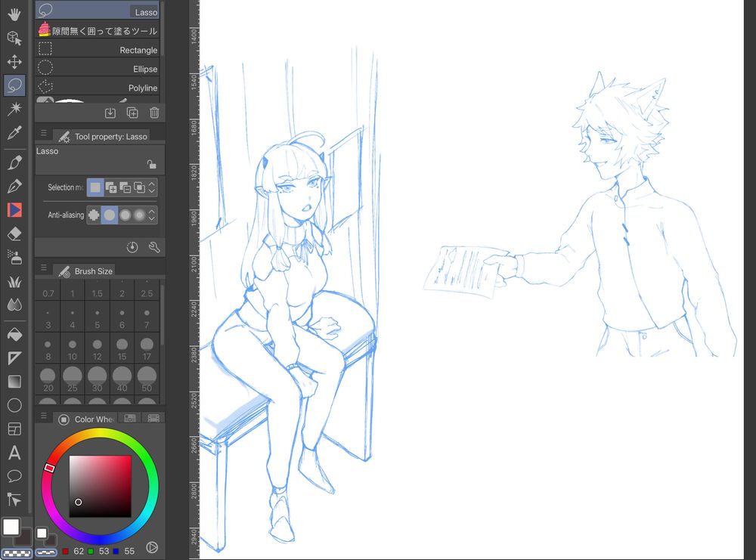Select the Correct line tool

[14, 500]
